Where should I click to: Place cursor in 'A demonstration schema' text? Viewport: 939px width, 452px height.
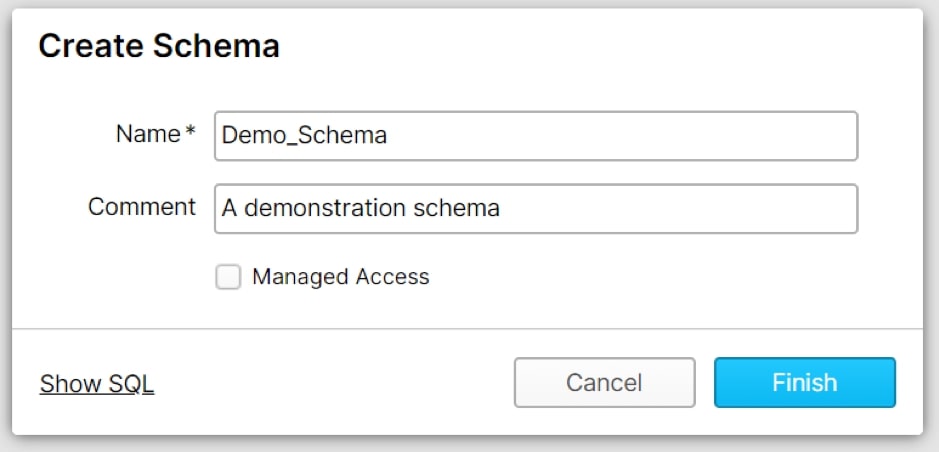(361, 208)
